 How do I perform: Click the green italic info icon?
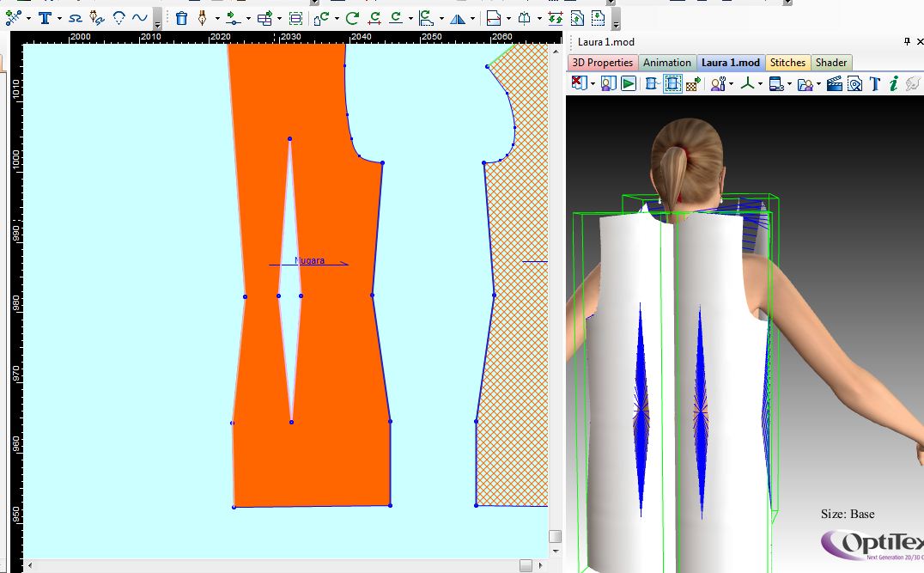pyautogui.click(x=894, y=83)
